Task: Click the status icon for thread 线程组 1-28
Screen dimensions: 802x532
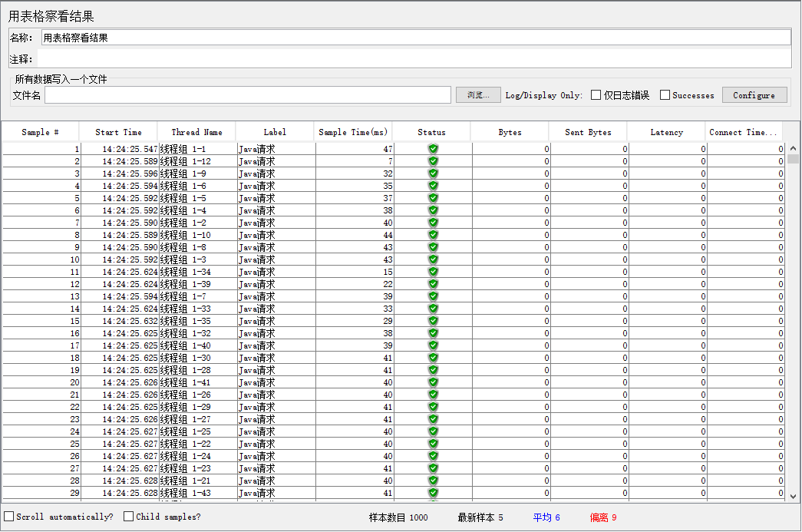Action: coord(433,370)
